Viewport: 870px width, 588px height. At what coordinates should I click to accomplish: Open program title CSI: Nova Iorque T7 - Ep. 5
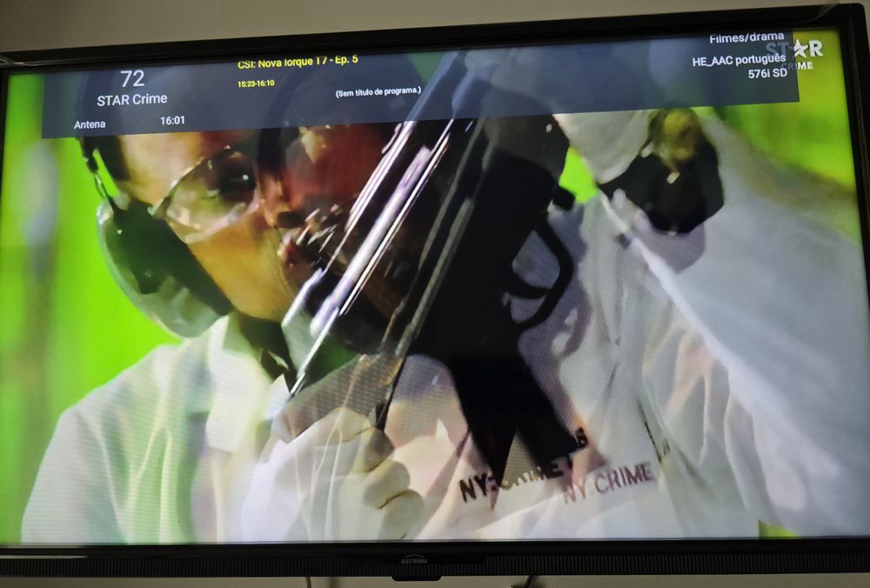coord(298,62)
